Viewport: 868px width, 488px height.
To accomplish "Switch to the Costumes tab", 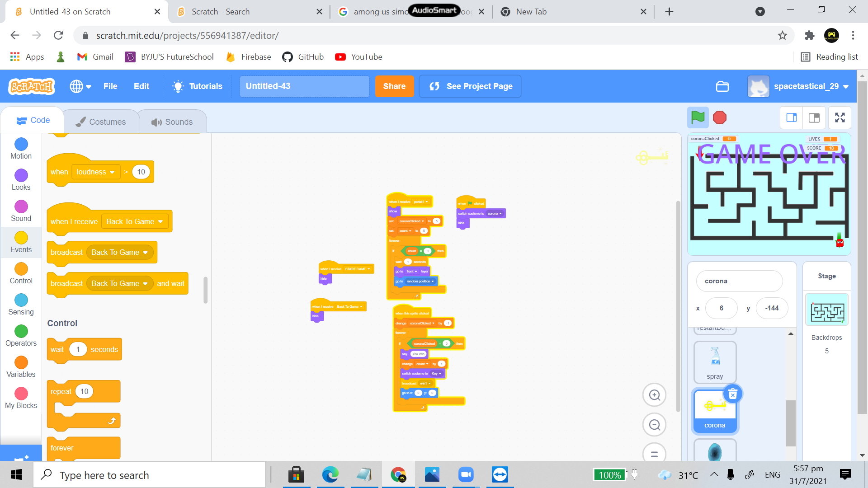I will 101,122.
